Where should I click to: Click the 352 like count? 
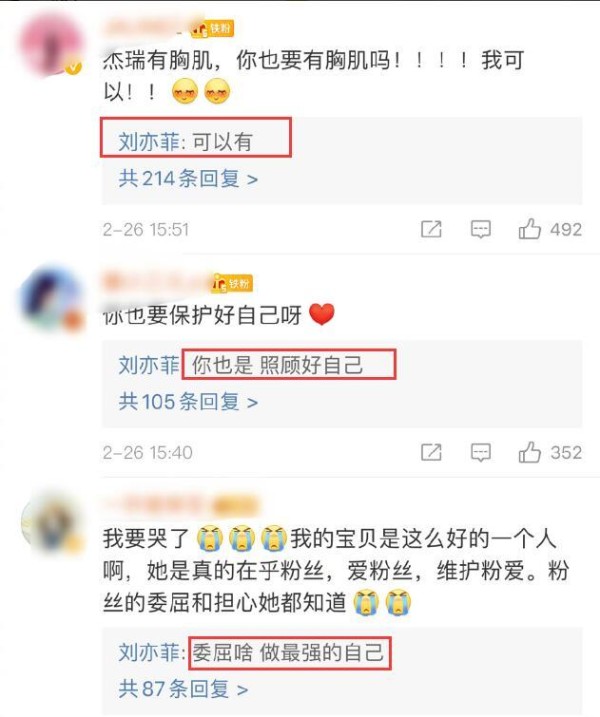[566, 453]
